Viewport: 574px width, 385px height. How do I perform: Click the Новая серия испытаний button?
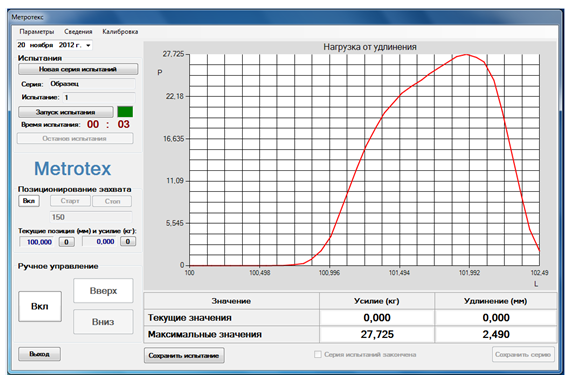point(78,69)
